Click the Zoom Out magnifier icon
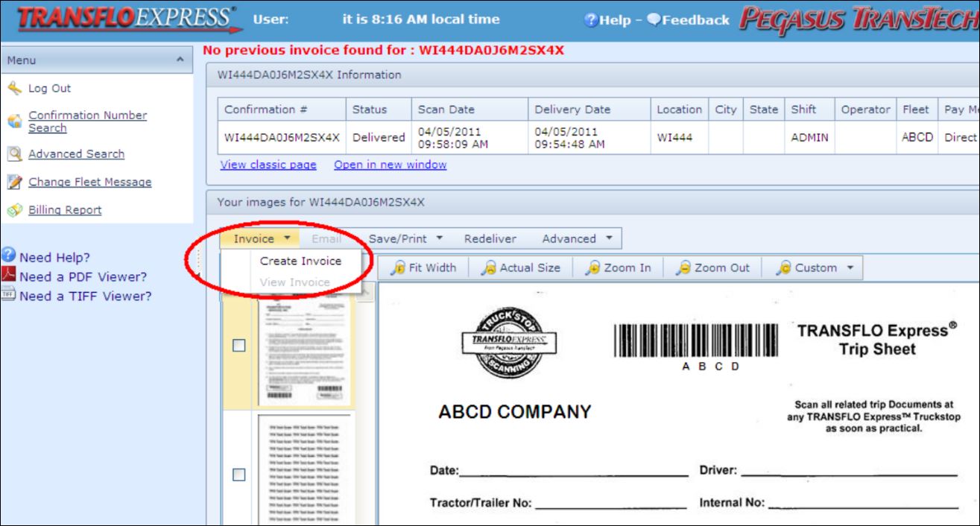Image resolution: width=980 pixels, height=526 pixels. tap(683, 268)
